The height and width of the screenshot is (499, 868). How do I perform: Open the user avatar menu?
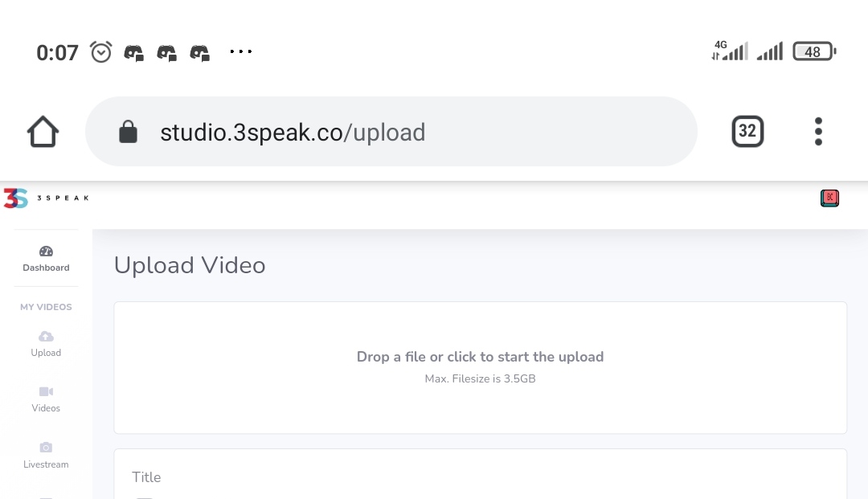pyautogui.click(x=829, y=198)
